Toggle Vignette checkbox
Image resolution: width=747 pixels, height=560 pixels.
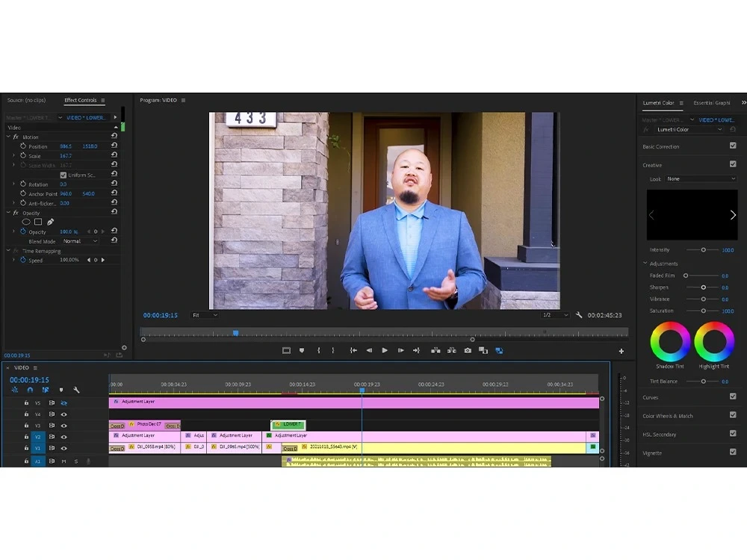tap(733, 452)
